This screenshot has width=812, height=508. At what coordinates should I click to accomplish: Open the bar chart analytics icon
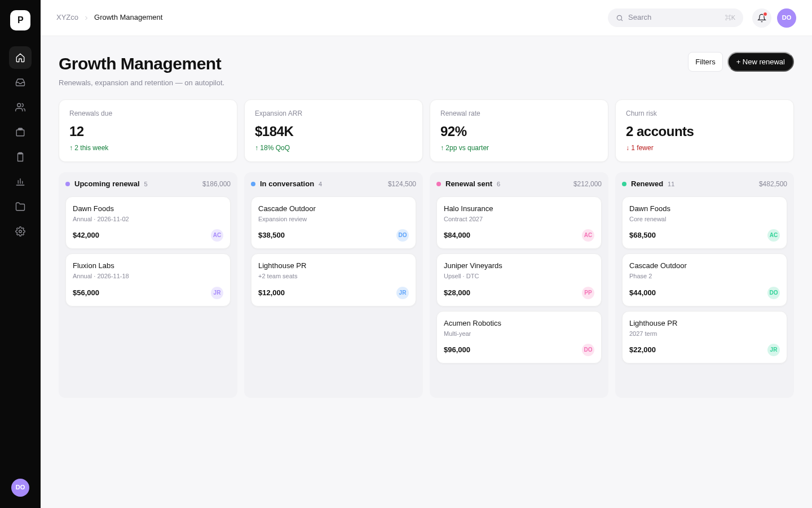tap(20, 182)
